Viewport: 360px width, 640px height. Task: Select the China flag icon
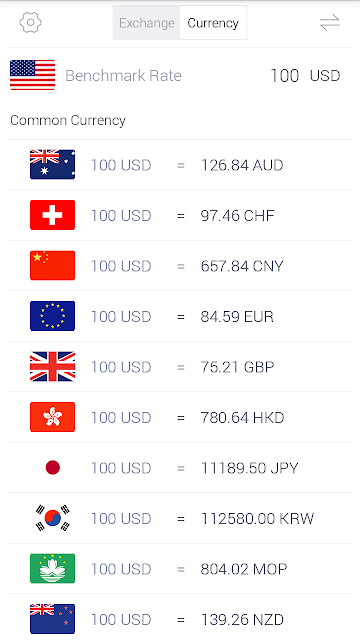[52, 265]
